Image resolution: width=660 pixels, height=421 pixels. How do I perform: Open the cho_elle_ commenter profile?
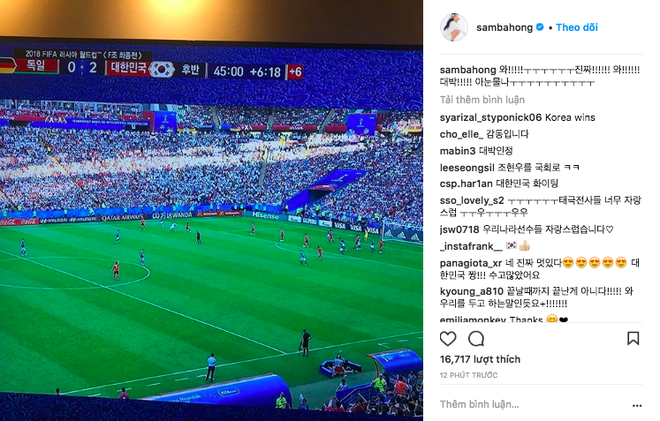[461, 134]
